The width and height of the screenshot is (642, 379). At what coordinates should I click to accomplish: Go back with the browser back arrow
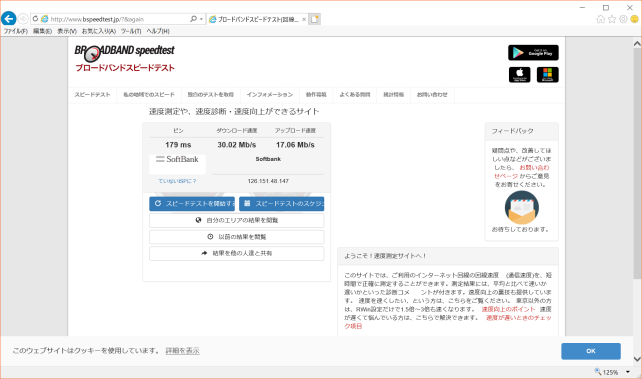(9, 18)
